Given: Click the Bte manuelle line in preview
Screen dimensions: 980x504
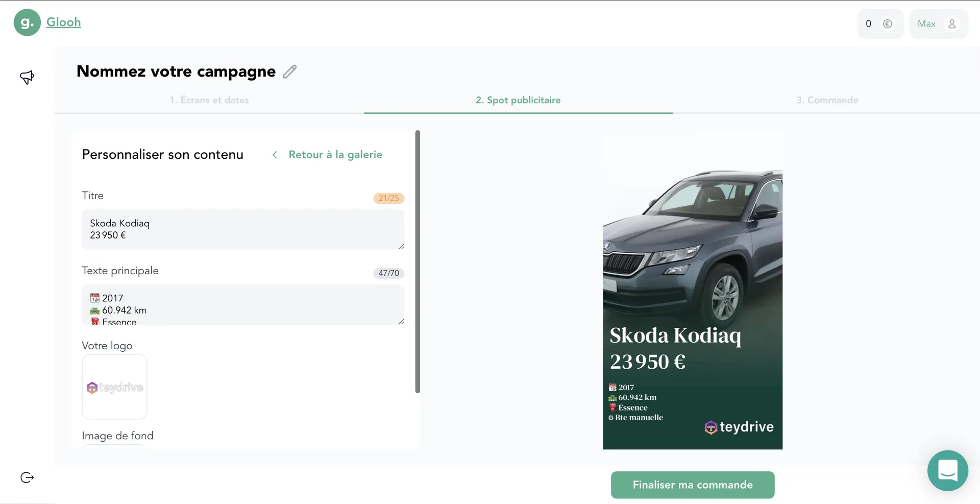Looking at the screenshot, I should [636, 418].
